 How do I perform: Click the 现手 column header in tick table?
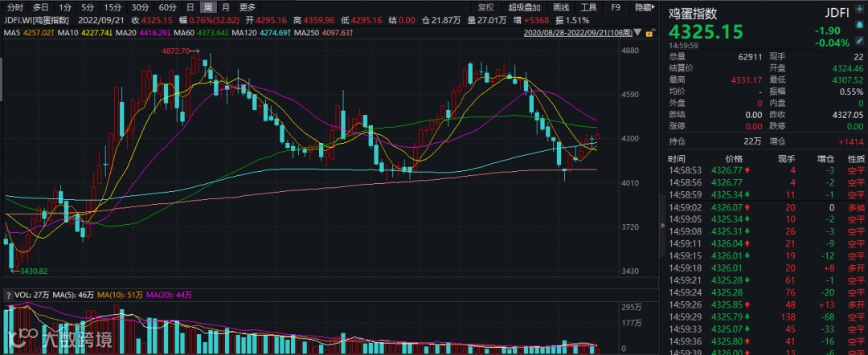pos(787,158)
